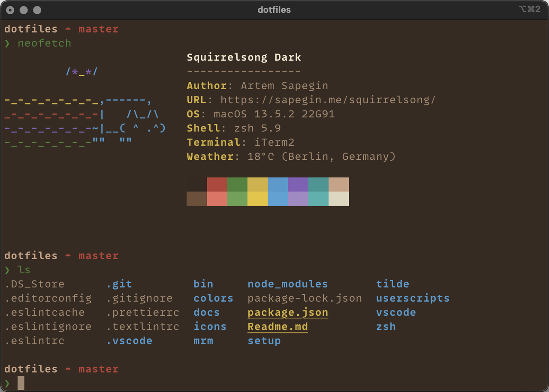The width and height of the screenshot is (549, 392).
Task: Click the yellow minimize window button
Action: (24, 10)
